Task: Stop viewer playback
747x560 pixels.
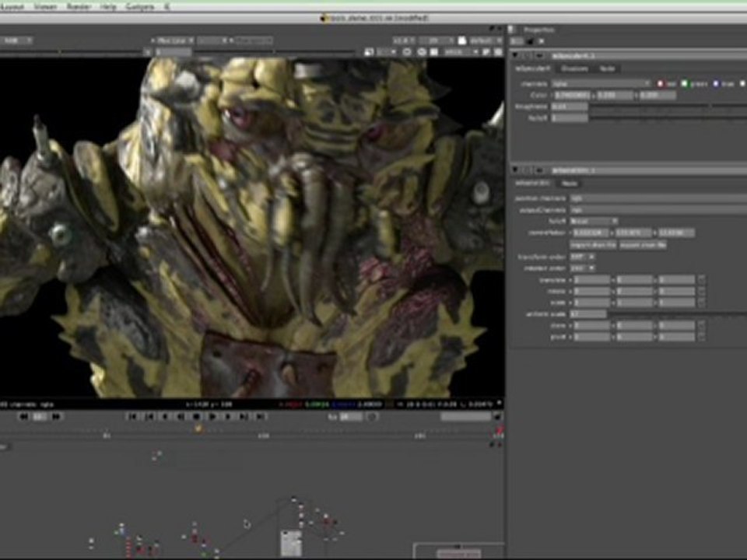Action: pos(196,417)
